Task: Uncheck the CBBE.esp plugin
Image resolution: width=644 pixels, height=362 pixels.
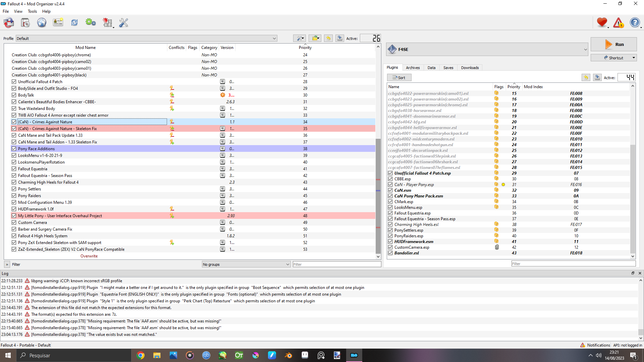Action: click(390, 179)
